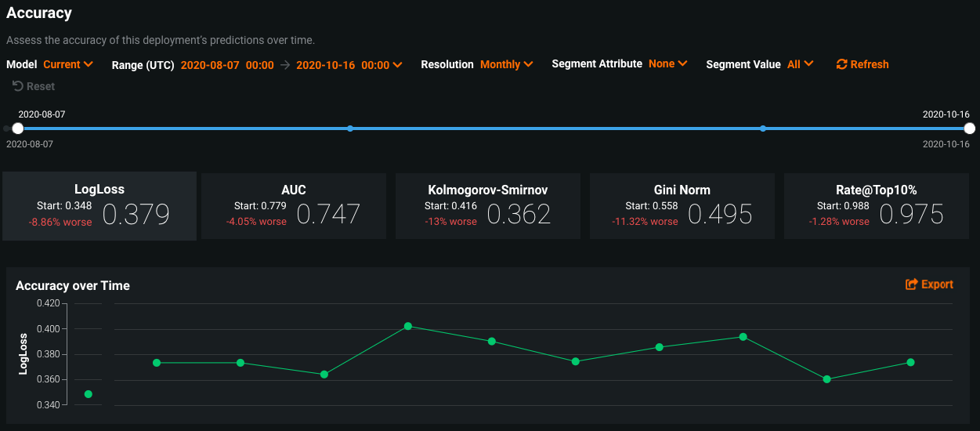The height and width of the screenshot is (431, 980).
Task: Click the highest LogLoss data point on chart
Action: click(407, 326)
